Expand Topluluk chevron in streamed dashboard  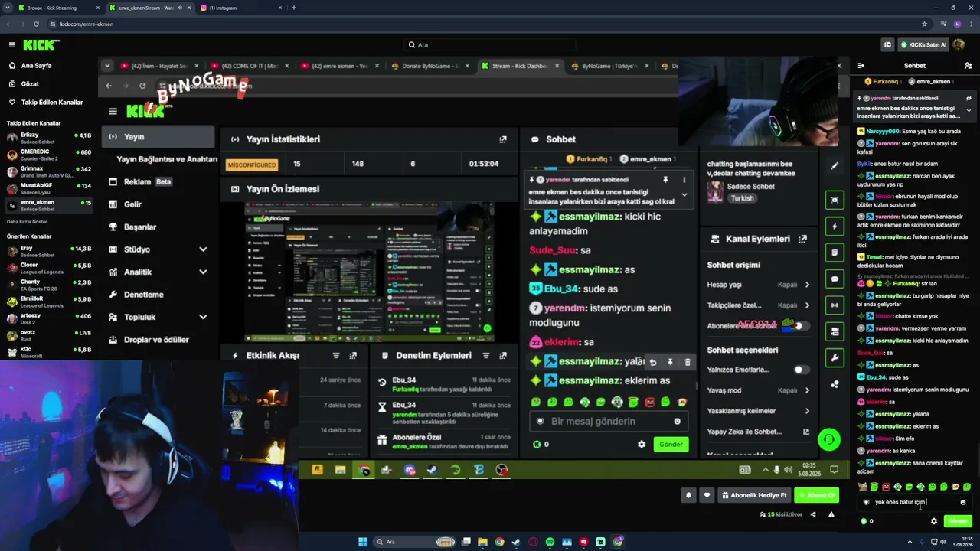(x=203, y=317)
